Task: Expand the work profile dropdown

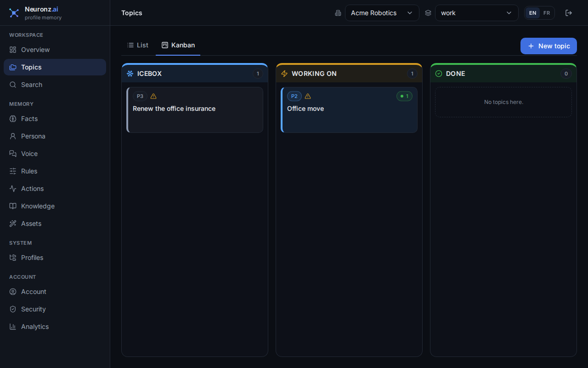Action: click(x=477, y=13)
